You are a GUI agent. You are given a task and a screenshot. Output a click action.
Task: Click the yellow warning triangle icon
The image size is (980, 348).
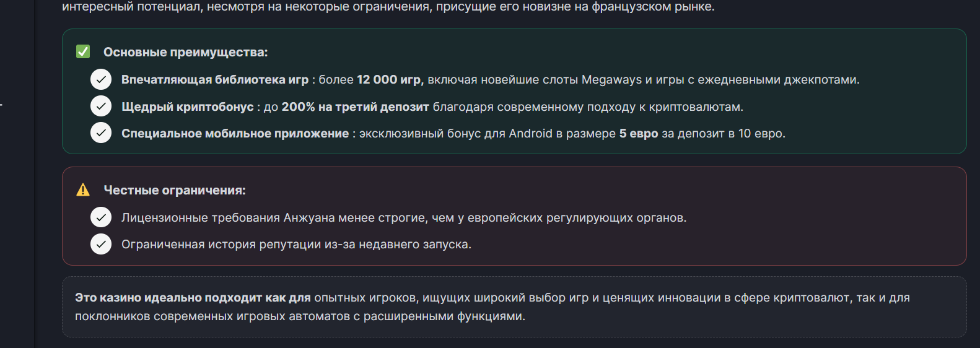coord(83,190)
